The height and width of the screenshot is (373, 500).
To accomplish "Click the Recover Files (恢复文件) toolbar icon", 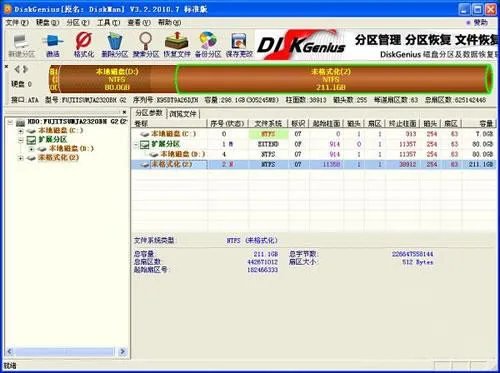I will tap(177, 45).
